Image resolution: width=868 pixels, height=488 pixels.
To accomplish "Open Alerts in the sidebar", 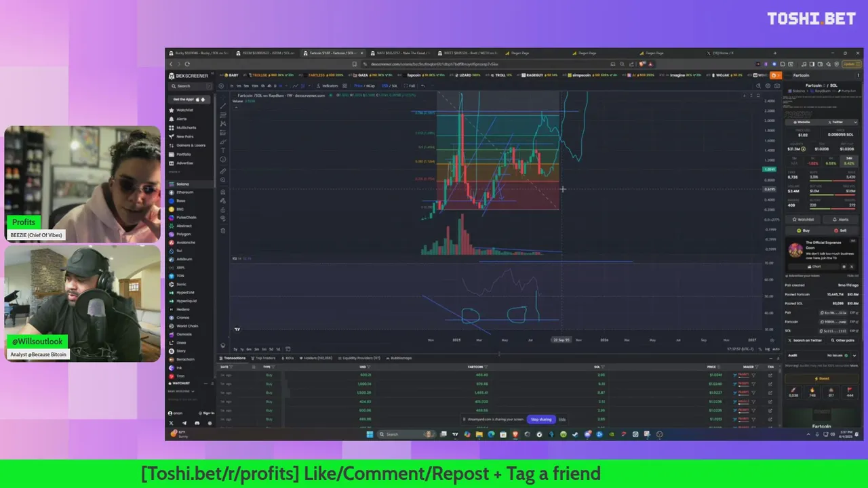I will (x=182, y=119).
